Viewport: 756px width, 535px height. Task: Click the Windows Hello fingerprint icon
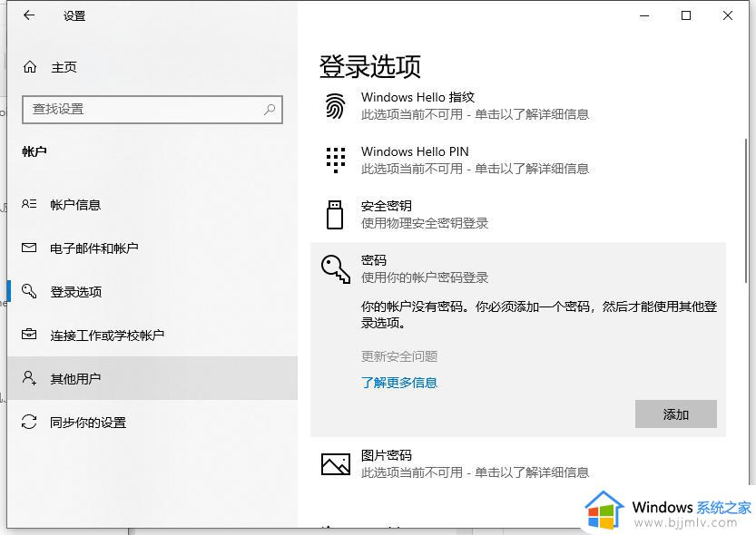point(335,105)
